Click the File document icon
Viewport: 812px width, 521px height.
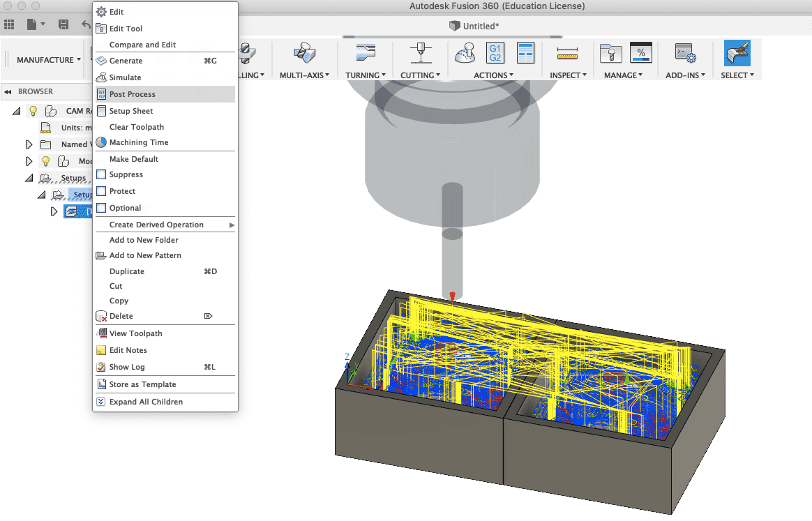click(x=32, y=24)
